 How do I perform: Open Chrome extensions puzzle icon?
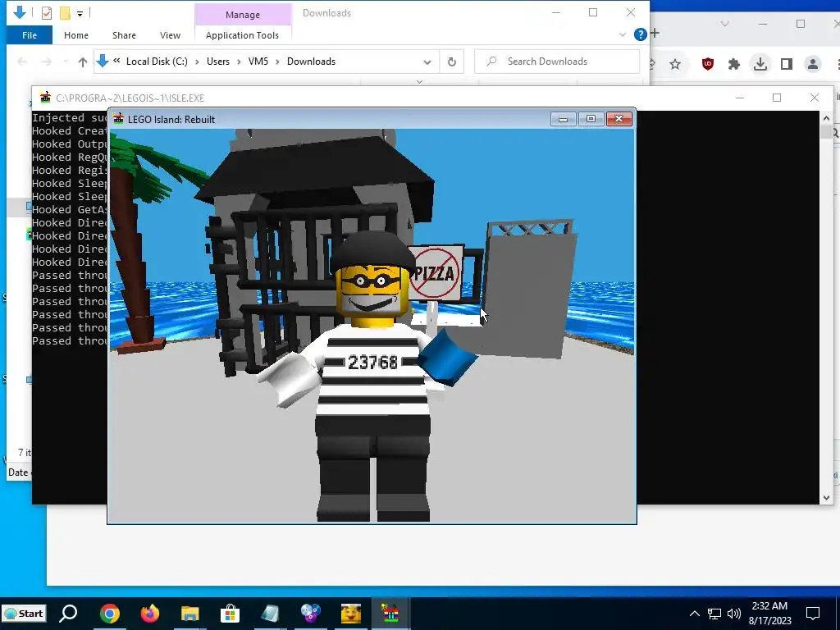tap(734, 64)
